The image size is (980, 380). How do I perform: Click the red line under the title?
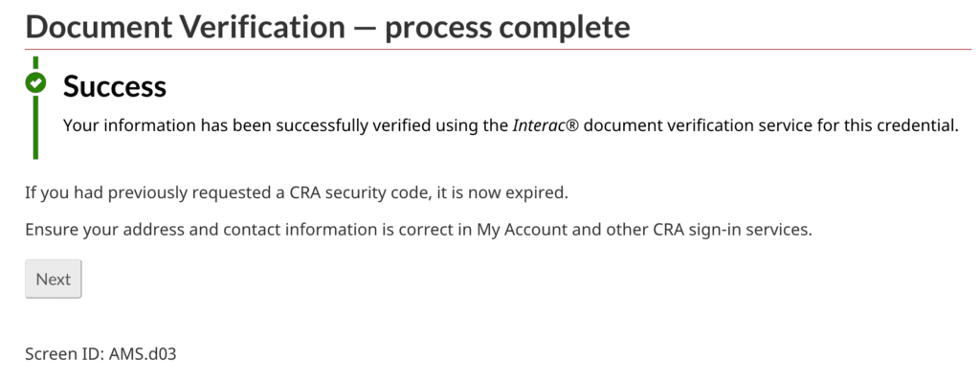[x=498, y=49]
